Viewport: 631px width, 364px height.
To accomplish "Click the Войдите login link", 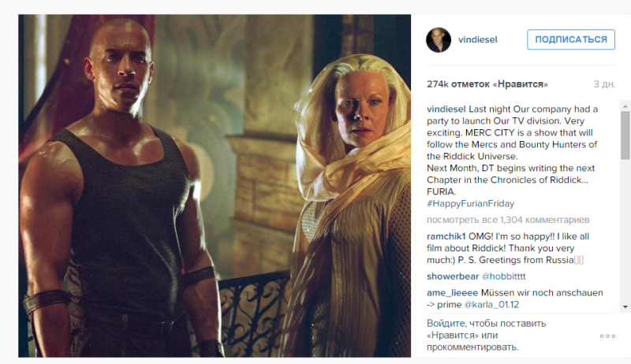I will coord(446,323).
